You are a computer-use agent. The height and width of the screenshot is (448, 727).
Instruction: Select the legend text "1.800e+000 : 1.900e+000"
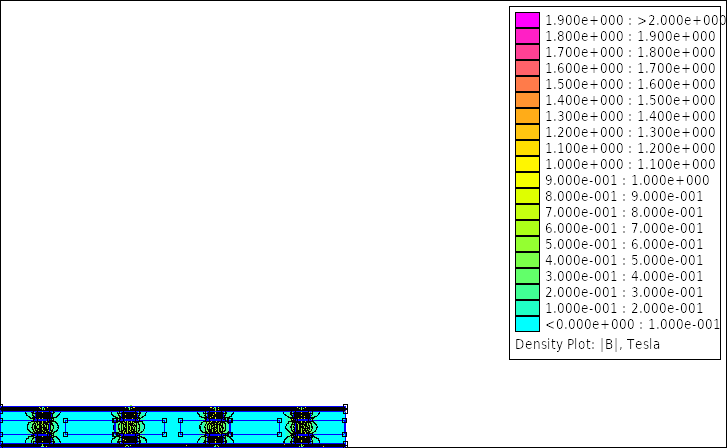pyautogui.click(x=631, y=36)
